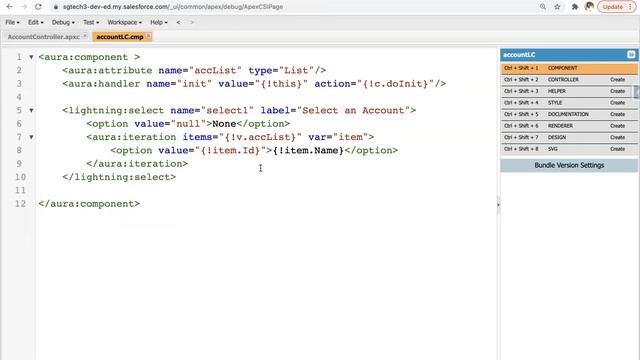Open the extensions puzzle icon
The height and width of the screenshot is (360, 640).
tap(575, 7)
